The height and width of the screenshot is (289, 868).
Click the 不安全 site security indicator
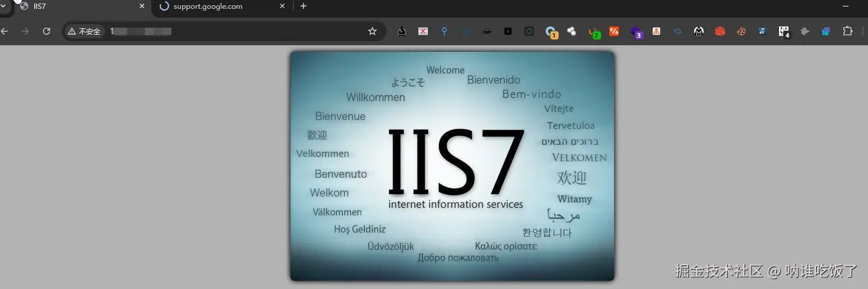pyautogui.click(x=84, y=31)
